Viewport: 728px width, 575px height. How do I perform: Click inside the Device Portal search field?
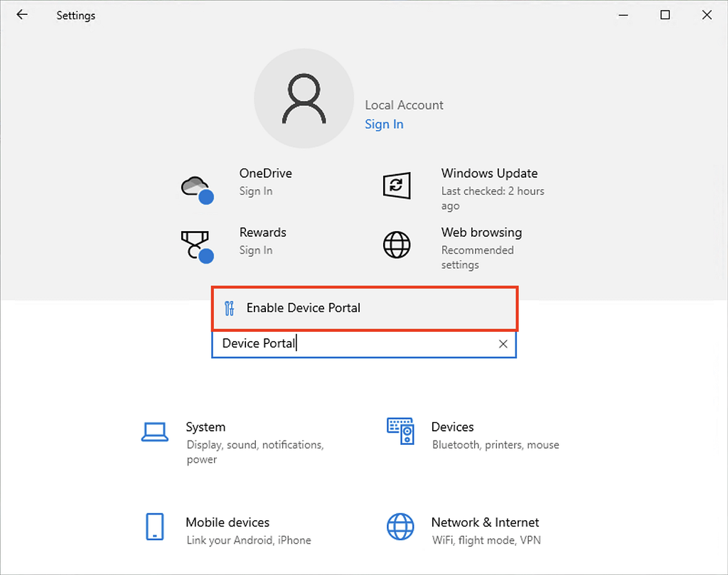[x=355, y=343]
